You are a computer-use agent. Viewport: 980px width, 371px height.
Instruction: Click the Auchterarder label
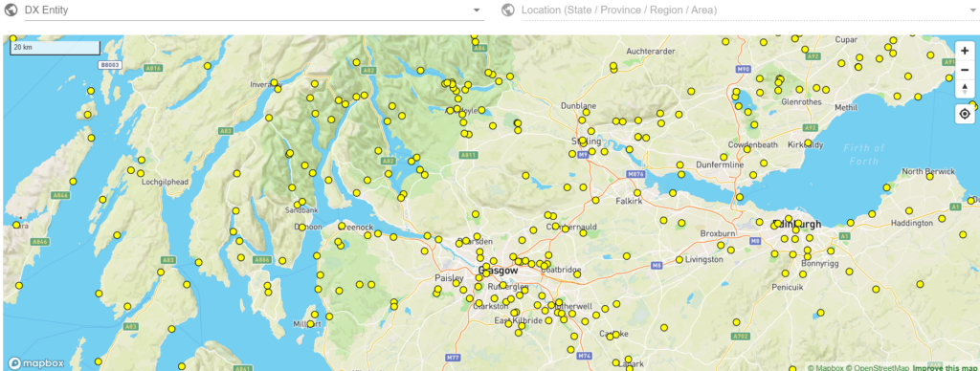pyautogui.click(x=650, y=51)
